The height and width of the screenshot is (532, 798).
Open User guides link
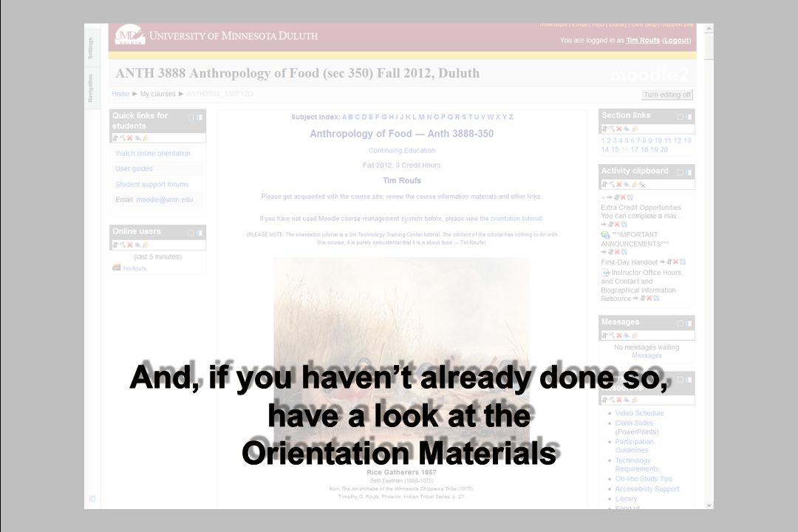tap(134, 168)
